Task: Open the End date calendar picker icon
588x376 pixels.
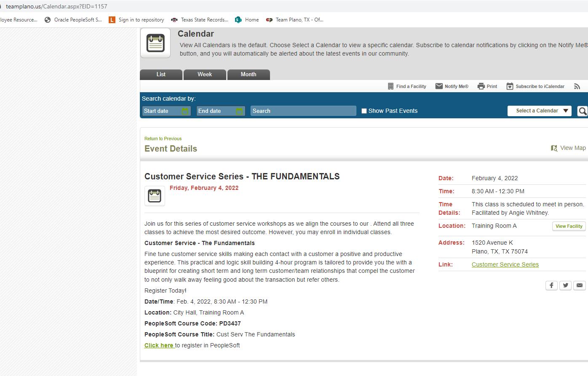Action: point(239,111)
